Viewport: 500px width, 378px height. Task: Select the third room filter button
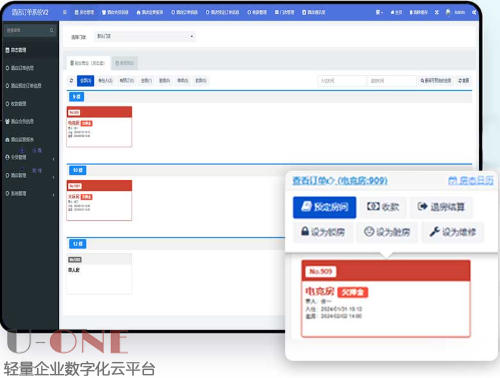point(127,81)
